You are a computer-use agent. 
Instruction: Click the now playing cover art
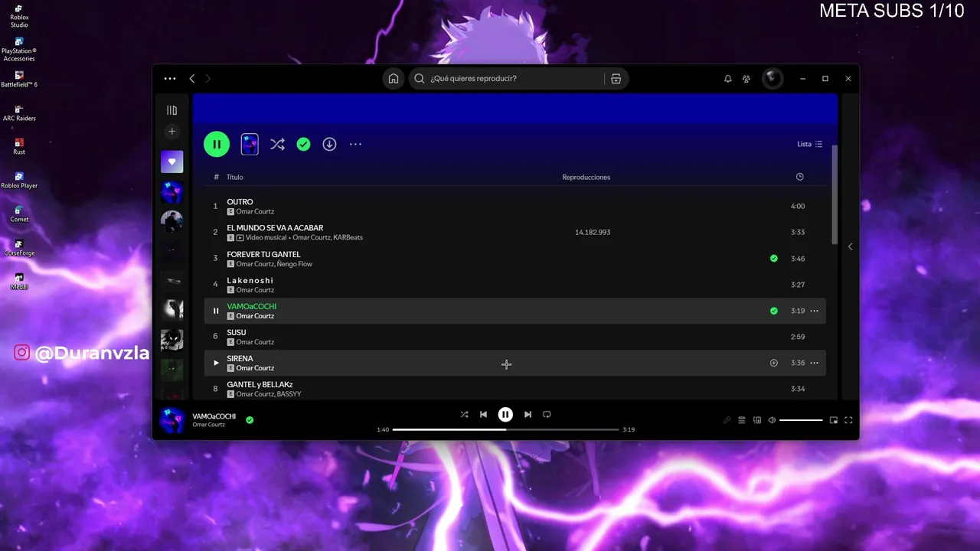tap(171, 420)
